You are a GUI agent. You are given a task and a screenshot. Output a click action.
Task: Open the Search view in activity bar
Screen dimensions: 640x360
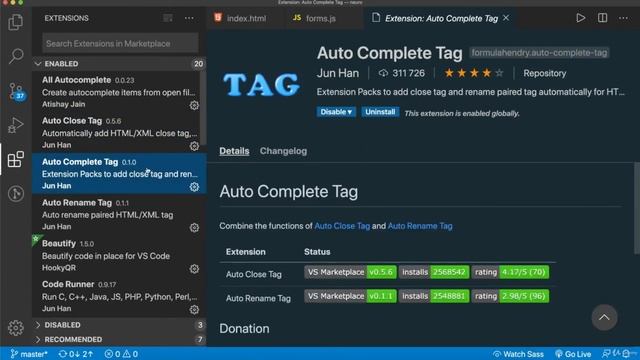pyautogui.click(x=16, y=56)
